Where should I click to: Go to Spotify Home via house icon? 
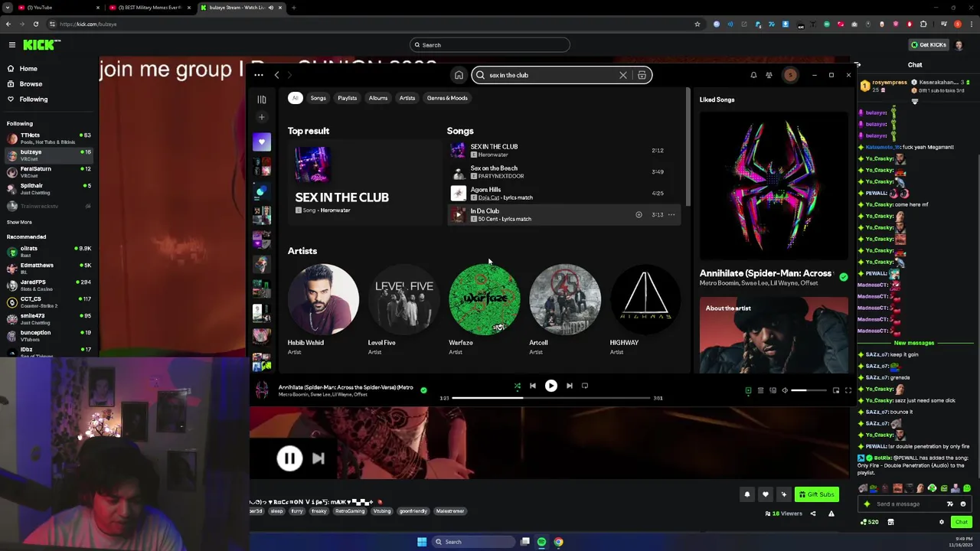[x=459, y=75]
